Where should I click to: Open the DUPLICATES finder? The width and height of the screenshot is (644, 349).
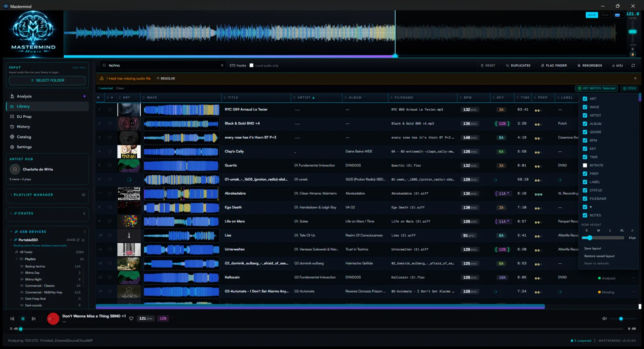pos(518,65)
